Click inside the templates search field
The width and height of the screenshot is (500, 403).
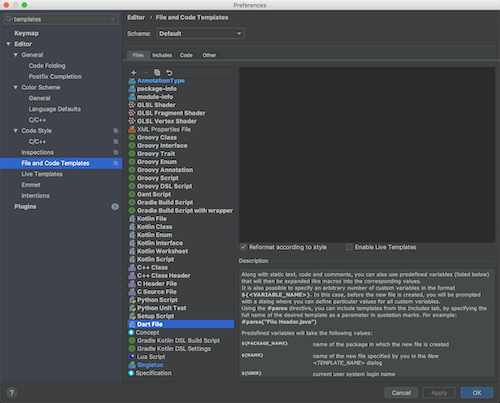coord(61,19)
